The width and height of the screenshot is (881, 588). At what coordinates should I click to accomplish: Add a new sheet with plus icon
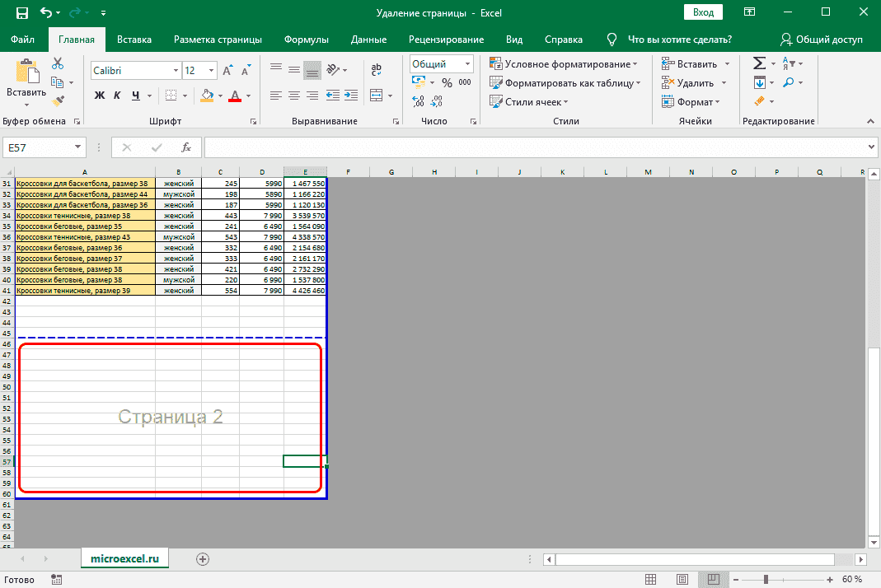pyautogui.click(x=203, y=558)
